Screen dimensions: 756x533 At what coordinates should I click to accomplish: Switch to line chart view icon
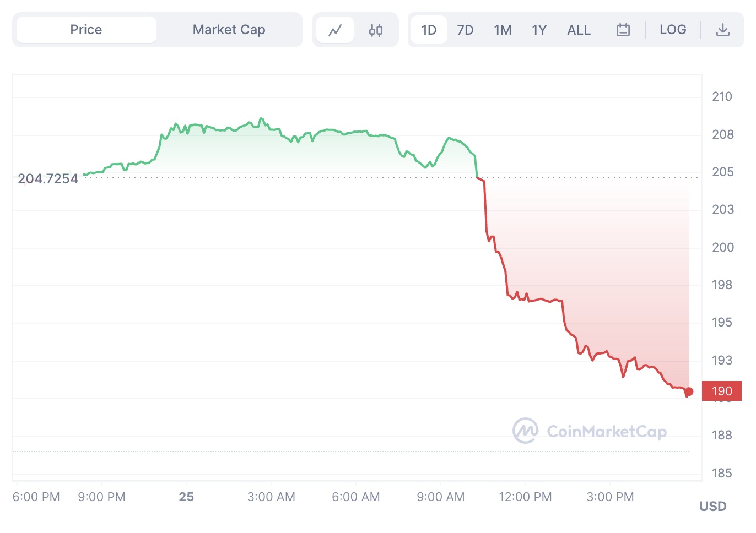(x=335, y=30)
